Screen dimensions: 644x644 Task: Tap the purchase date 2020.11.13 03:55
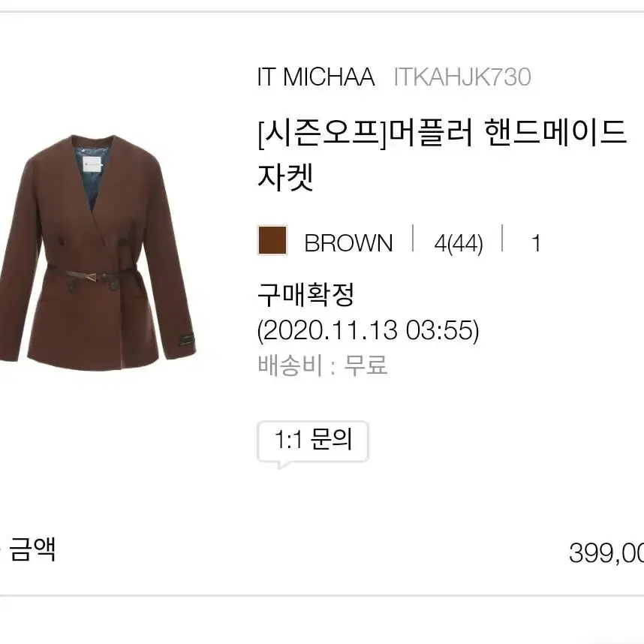(x=369, y=330)
